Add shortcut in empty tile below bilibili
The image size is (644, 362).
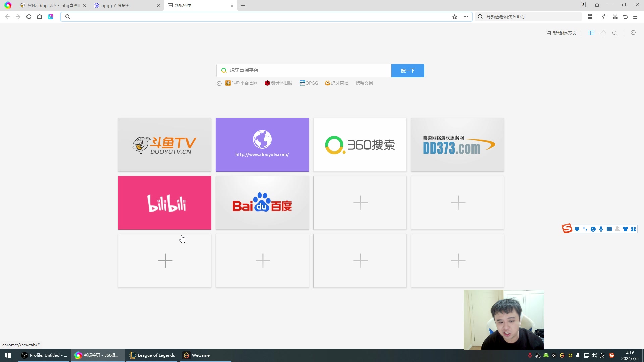click(165, 261)
